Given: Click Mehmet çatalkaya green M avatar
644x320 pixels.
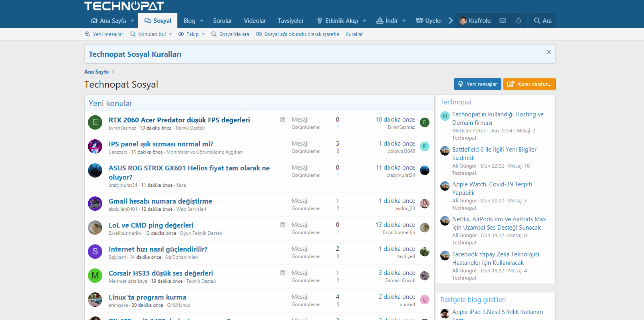Looking at the screenshot, I should [x=95, y=276].
